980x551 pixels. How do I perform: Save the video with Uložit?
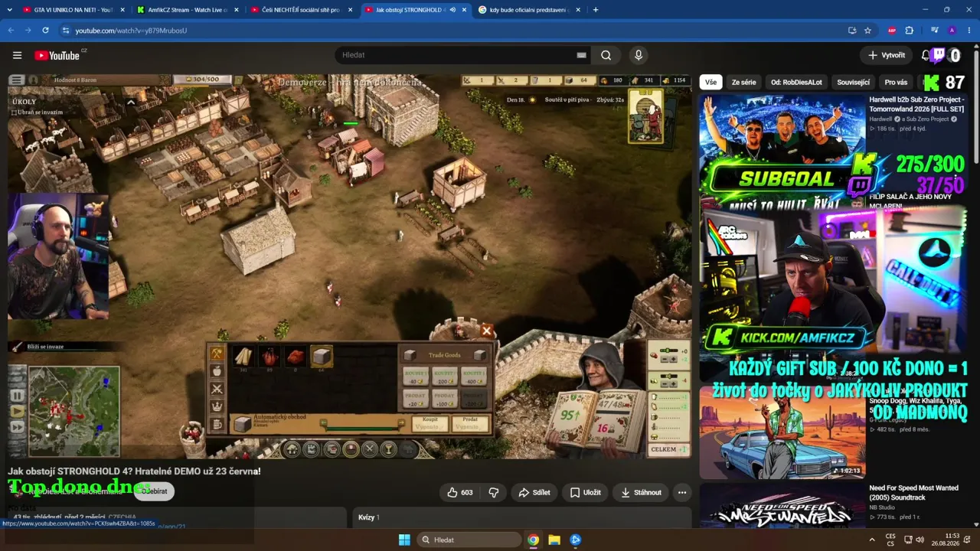pos(585,492)
